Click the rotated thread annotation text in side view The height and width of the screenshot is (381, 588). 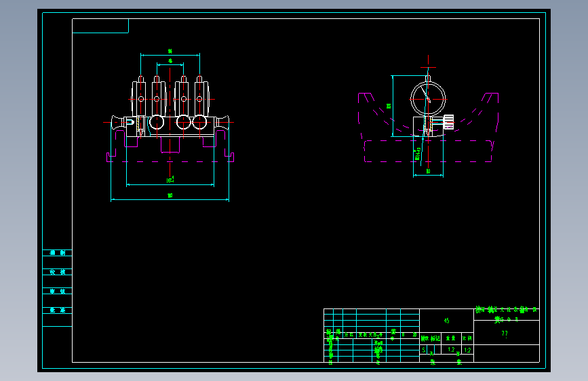point(418,154)
